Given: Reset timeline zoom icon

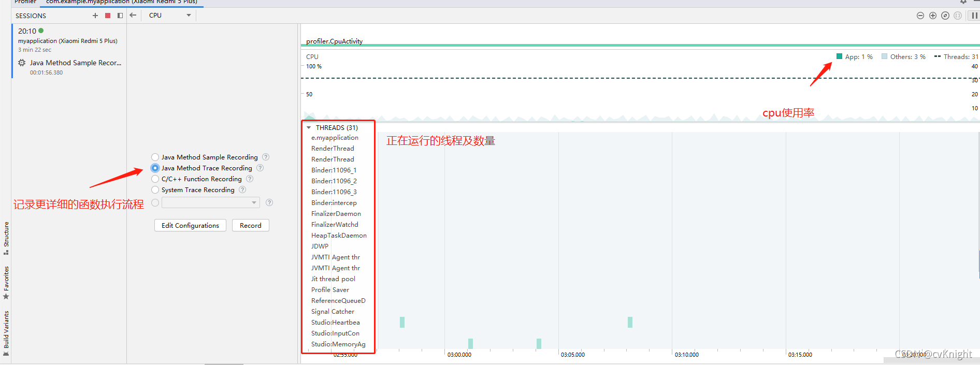Looking at the screenshot, I should [945, 16].
